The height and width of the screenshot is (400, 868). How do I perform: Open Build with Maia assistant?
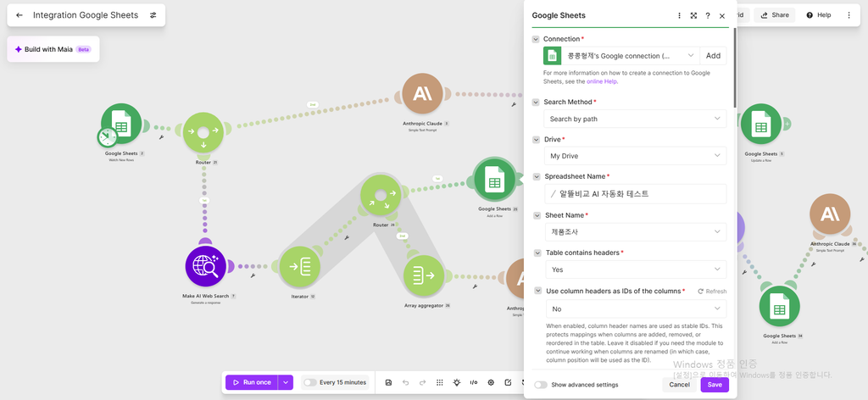pyautogui.click(x=53, y=49)
